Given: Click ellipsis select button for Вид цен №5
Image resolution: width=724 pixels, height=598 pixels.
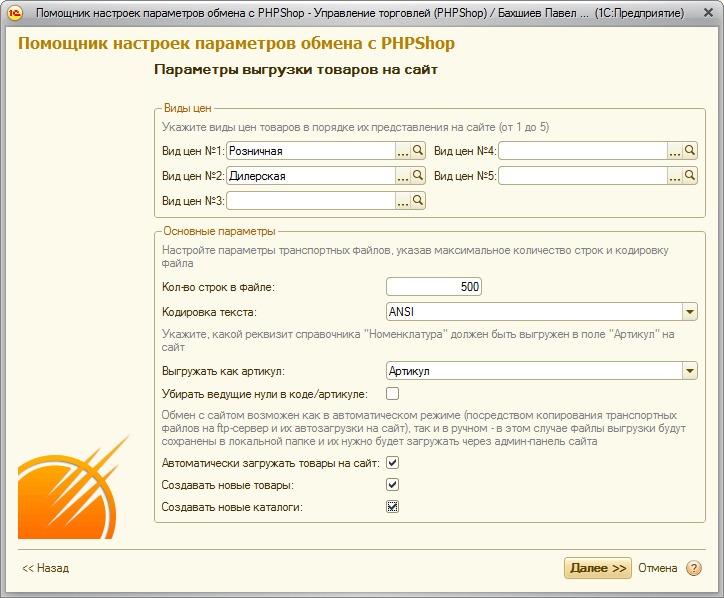Looking at the screenshot, I should pyautogui.click(x=675, y=175).
